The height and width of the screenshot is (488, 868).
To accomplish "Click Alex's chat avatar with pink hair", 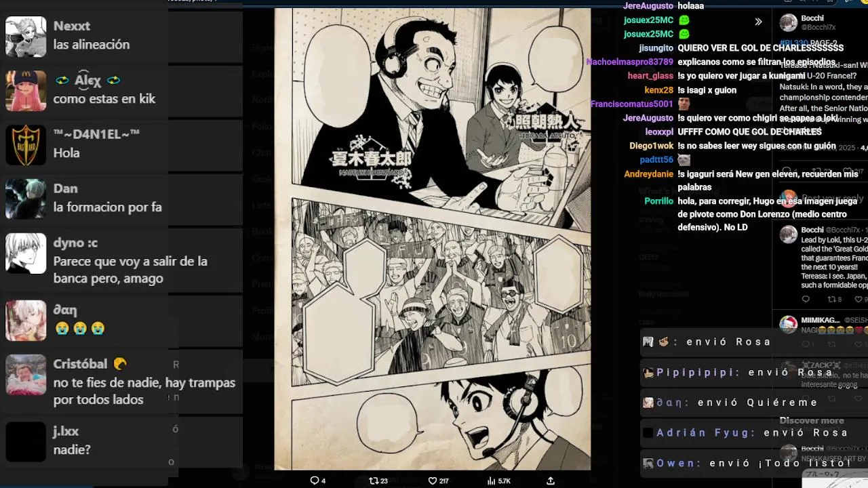I will [26, 90].
